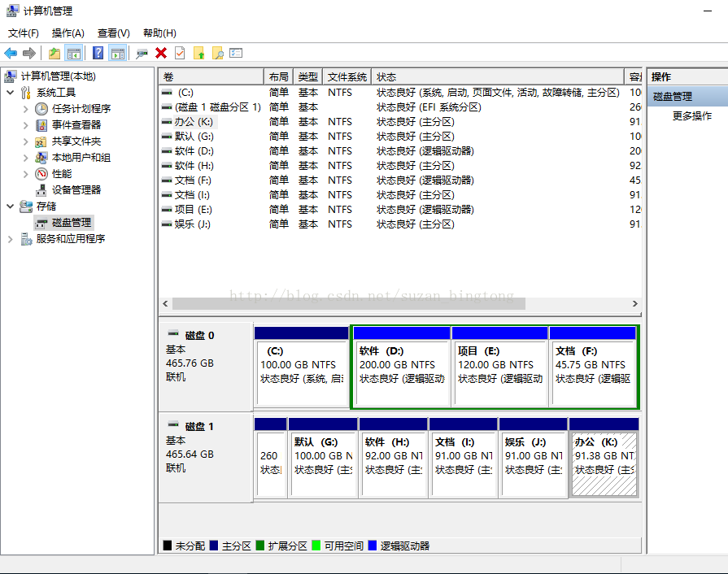Click the document with checkmark properties icon
Screen dimensions: 728x574
pyautogui.click(x=180, y=53)
